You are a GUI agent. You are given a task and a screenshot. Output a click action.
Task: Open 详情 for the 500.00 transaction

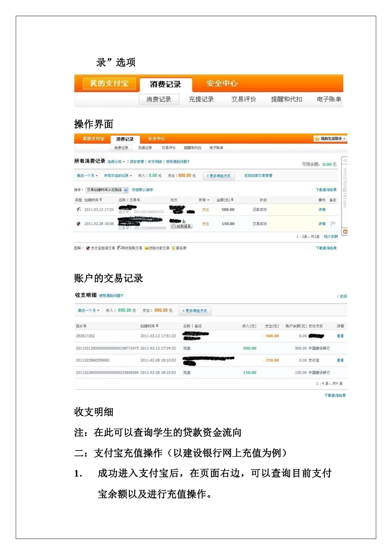(x=322, y=210)
